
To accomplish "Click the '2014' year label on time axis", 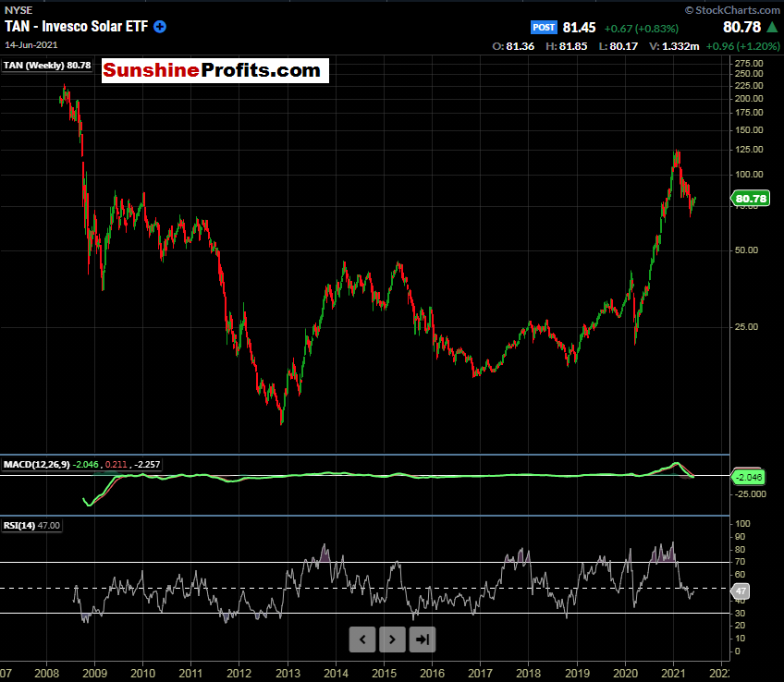I will pos(336,674).
